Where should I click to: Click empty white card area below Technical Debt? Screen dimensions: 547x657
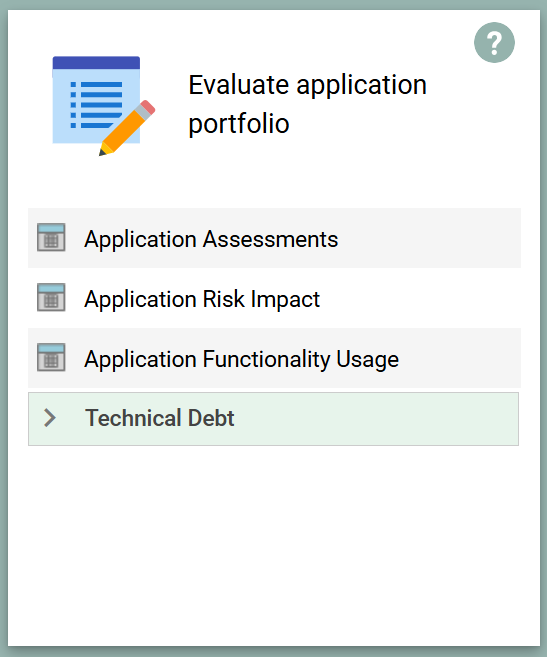coord(274,545)
